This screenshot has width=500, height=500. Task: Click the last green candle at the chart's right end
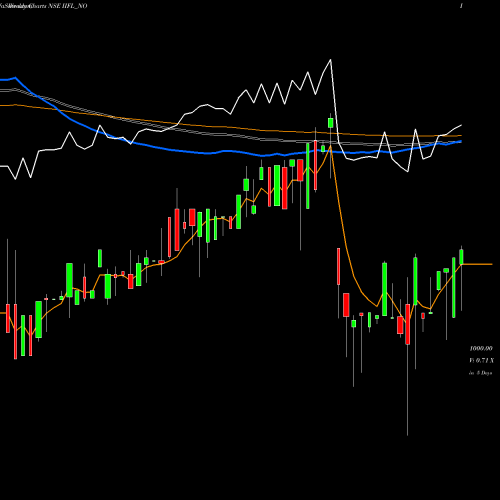click(462, 257)
